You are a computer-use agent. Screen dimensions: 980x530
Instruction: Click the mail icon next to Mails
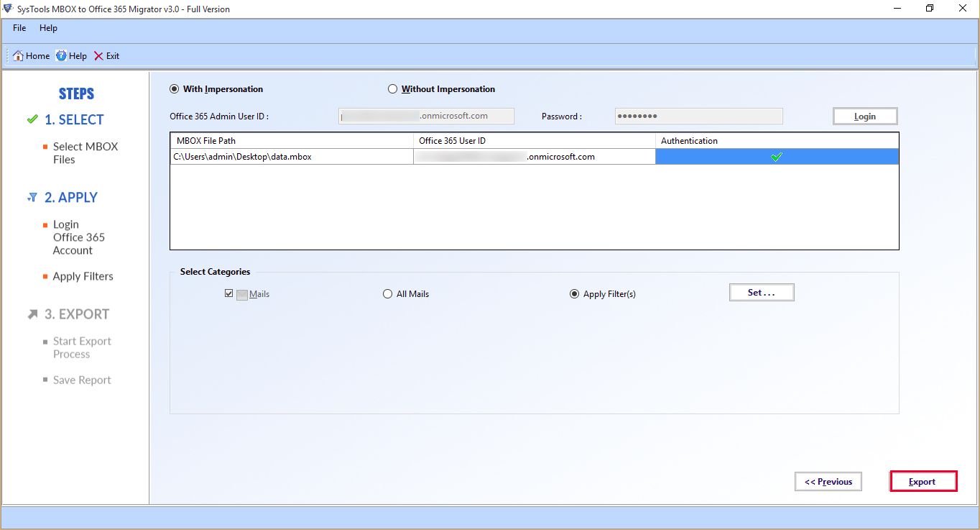241,294
